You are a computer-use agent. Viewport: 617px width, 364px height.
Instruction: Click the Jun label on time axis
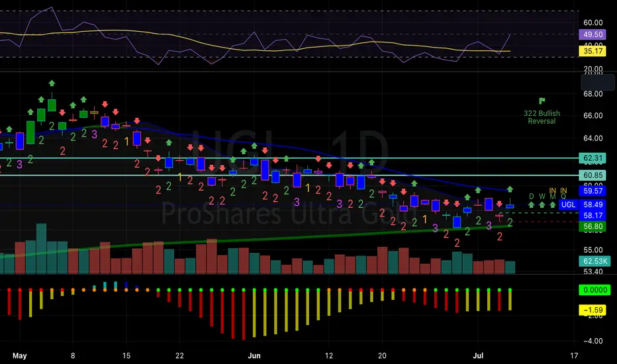pos(254,356)
